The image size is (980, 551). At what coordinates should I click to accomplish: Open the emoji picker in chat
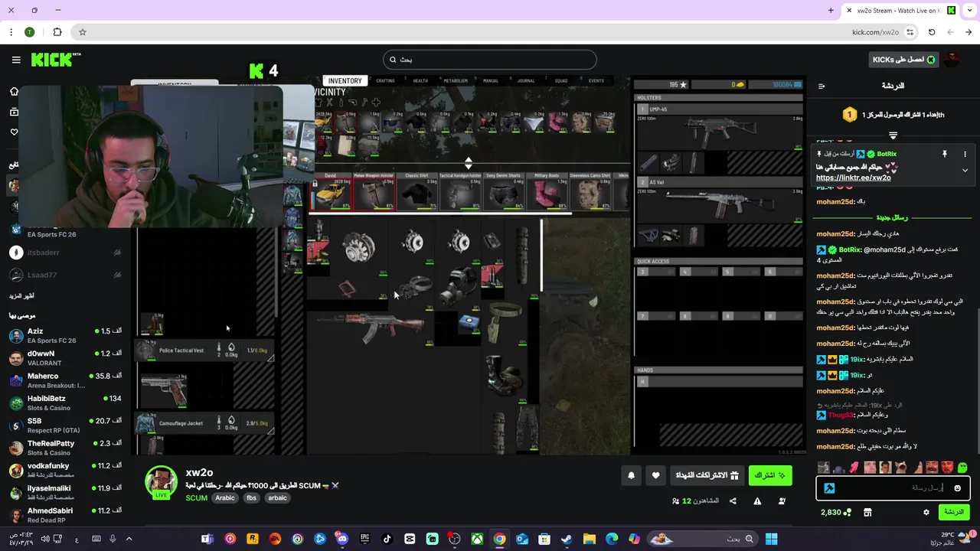coord(957,488)
